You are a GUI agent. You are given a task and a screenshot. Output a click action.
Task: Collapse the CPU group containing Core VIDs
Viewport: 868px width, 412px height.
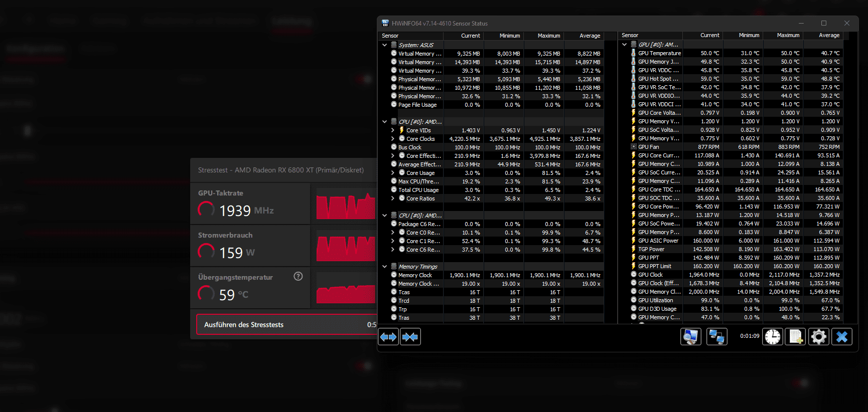(385, 122)
